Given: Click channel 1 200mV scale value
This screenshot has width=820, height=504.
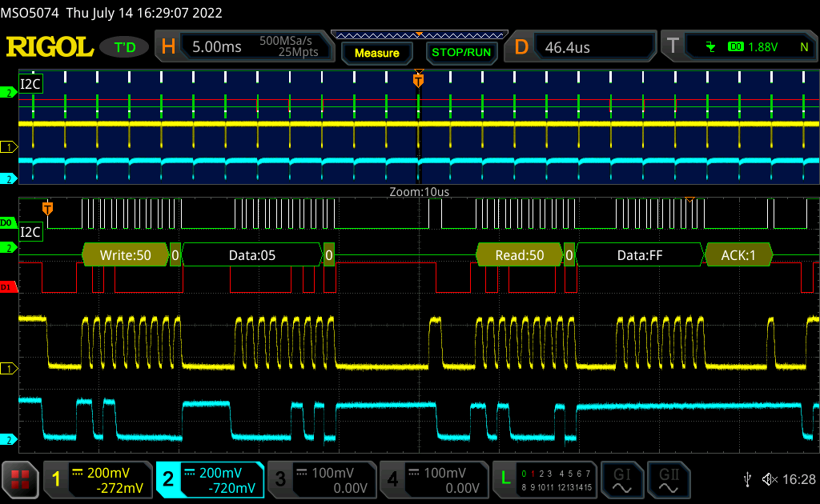Looking at the screenshot, I should (108, 473).
